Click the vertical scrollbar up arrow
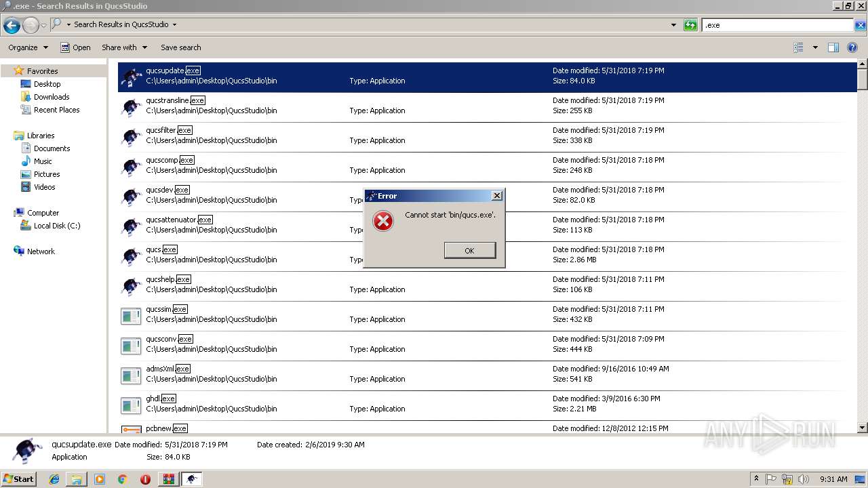 862,64
